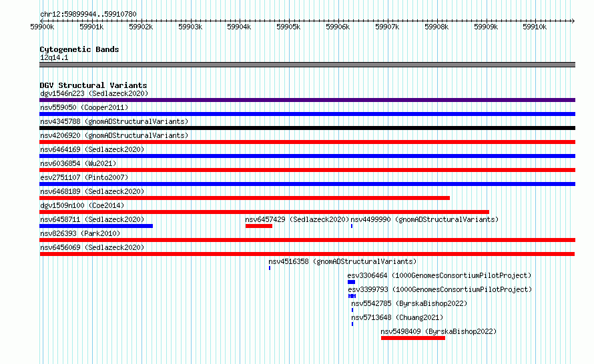Open nsv4516358 (gnomADStructuralVariants) label

click(342, 261)
